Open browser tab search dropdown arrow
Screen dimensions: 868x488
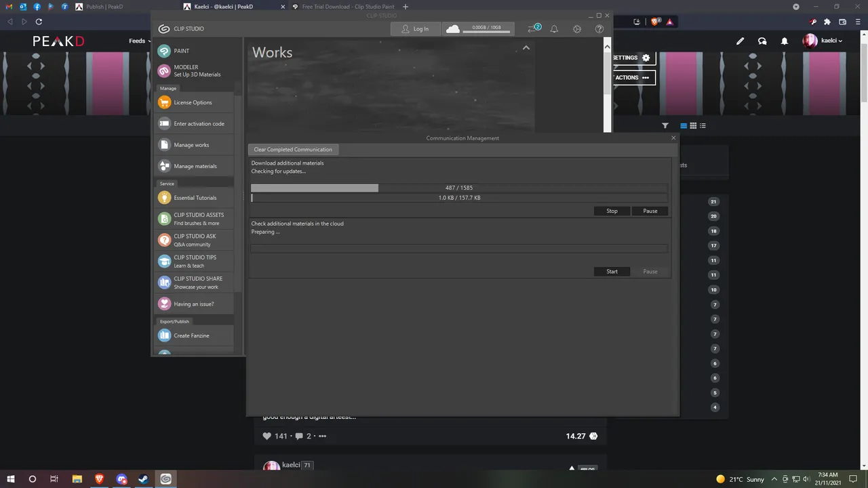click(x=796, y=7)
